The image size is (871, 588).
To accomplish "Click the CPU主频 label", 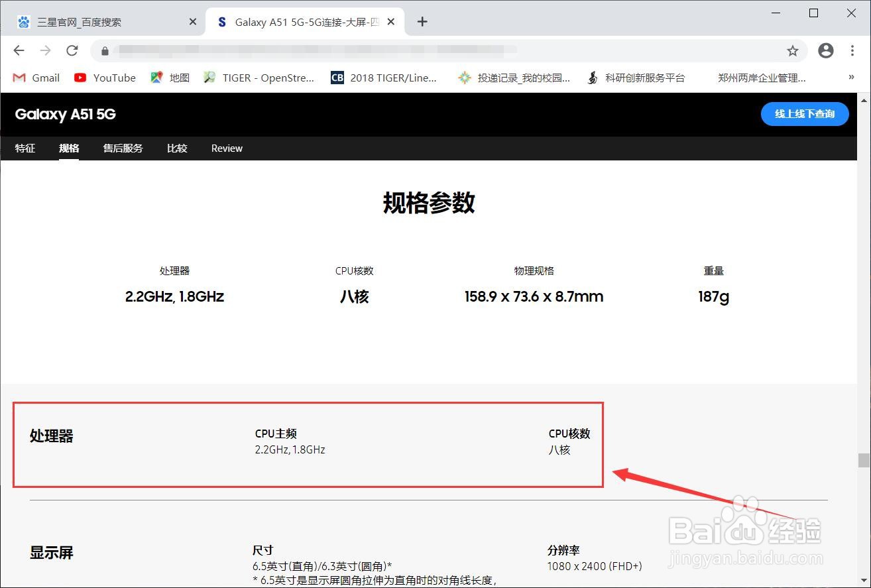I will [x=276, y=434].
